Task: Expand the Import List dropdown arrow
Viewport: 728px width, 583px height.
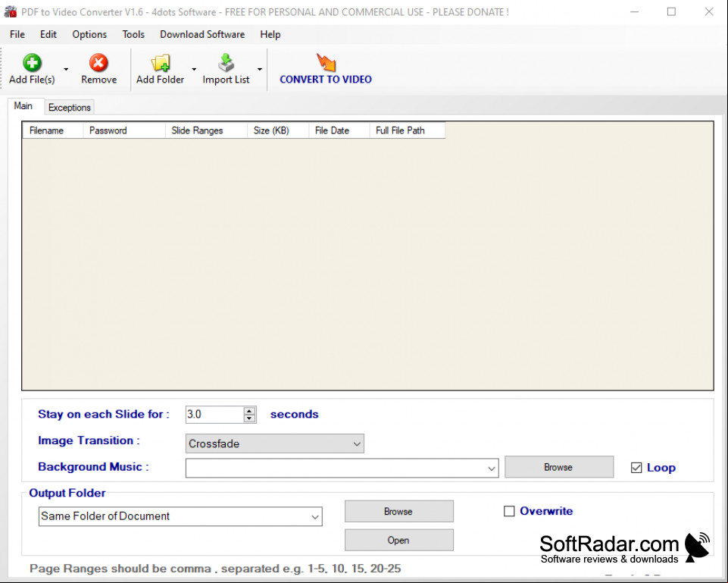Action: (x=260, y=69)
